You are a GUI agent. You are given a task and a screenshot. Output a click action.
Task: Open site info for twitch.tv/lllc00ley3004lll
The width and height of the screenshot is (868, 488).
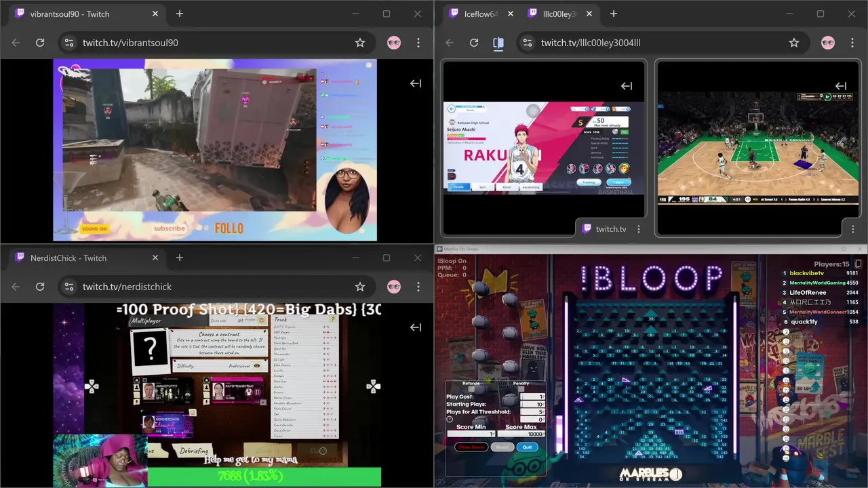pyautogui.click(x=527, y=43)
